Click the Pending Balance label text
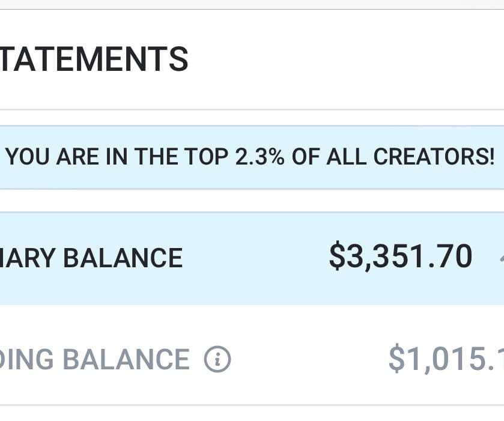The width and height of the screenshot is (504, 421). point(95,359)
